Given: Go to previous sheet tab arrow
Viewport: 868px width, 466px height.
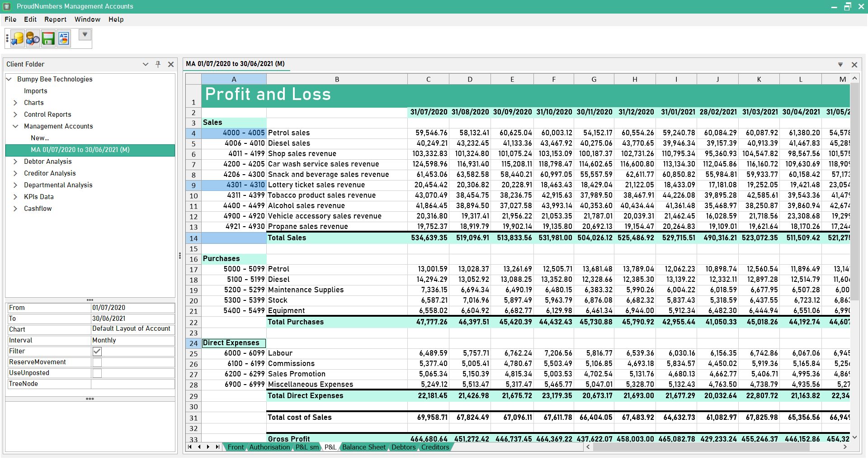Looking at the screenshot, I should point(199,447).
